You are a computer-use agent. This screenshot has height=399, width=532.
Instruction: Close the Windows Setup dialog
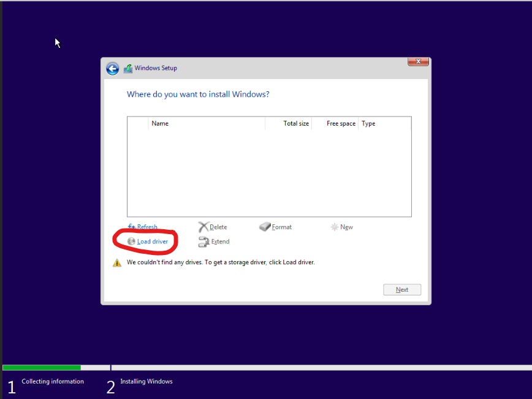[418, 61]
